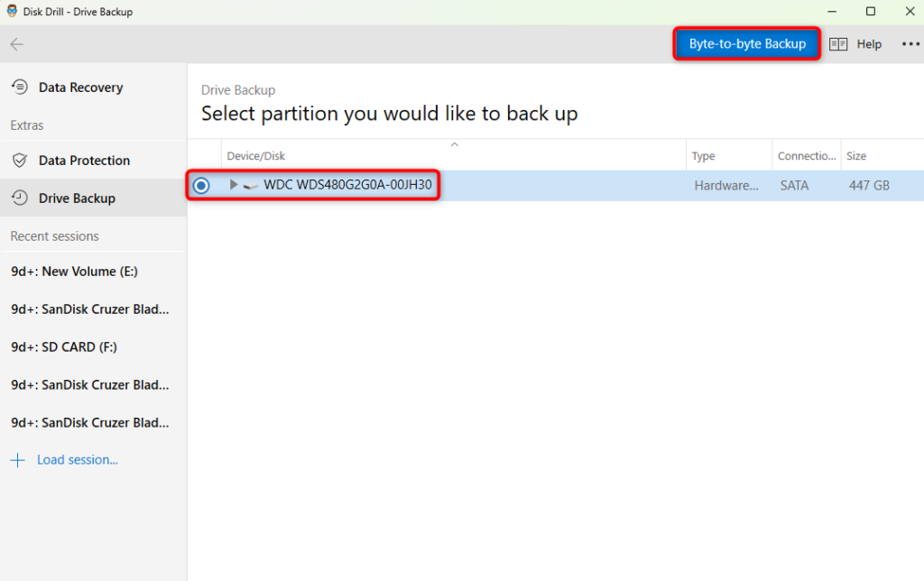
Task: Click the drive icon next to WDC disk
Action: pos(249,185)
